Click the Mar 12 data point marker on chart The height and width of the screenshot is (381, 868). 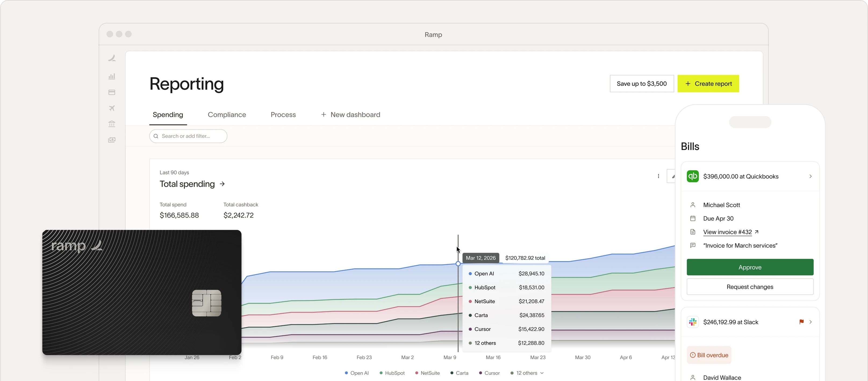(458, 264)
